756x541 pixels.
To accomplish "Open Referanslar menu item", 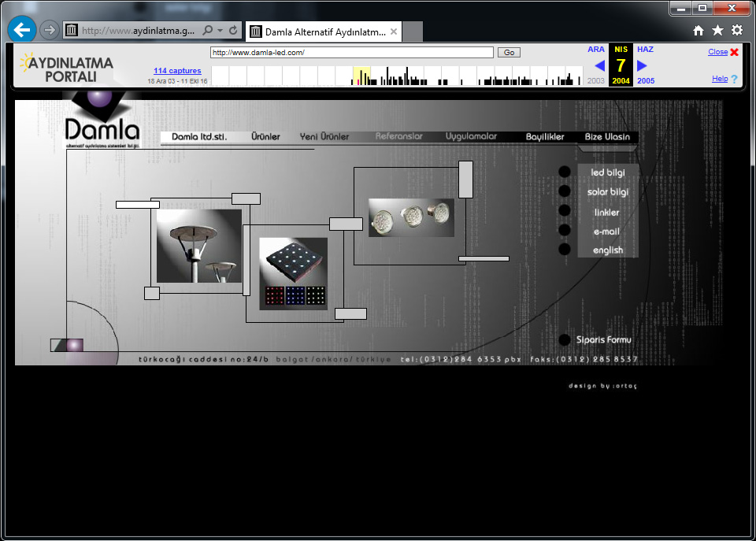I will click(398, 136).
